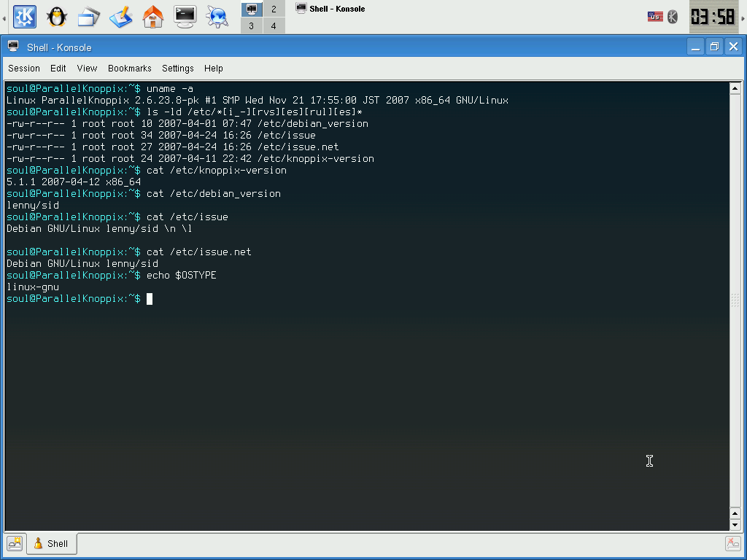Click the 'Debian GNU/Linux lenny/sid \n \l' line

[99, 228]
